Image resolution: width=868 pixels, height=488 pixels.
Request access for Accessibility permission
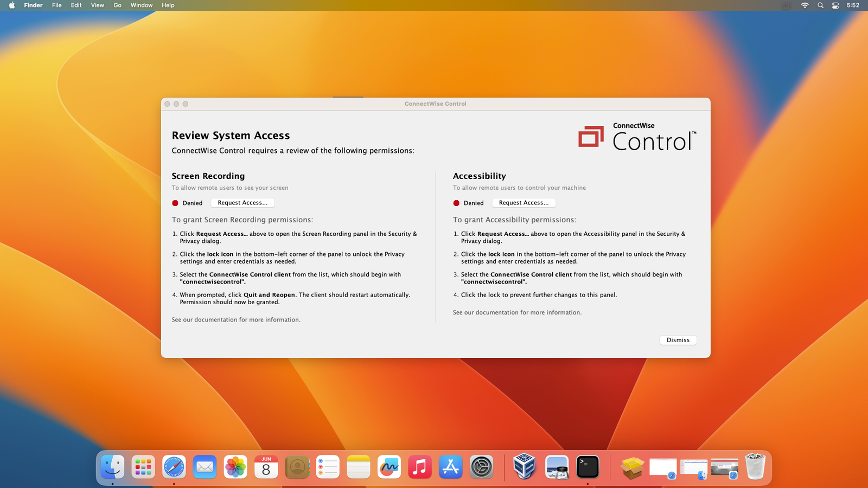pos(524,203)
